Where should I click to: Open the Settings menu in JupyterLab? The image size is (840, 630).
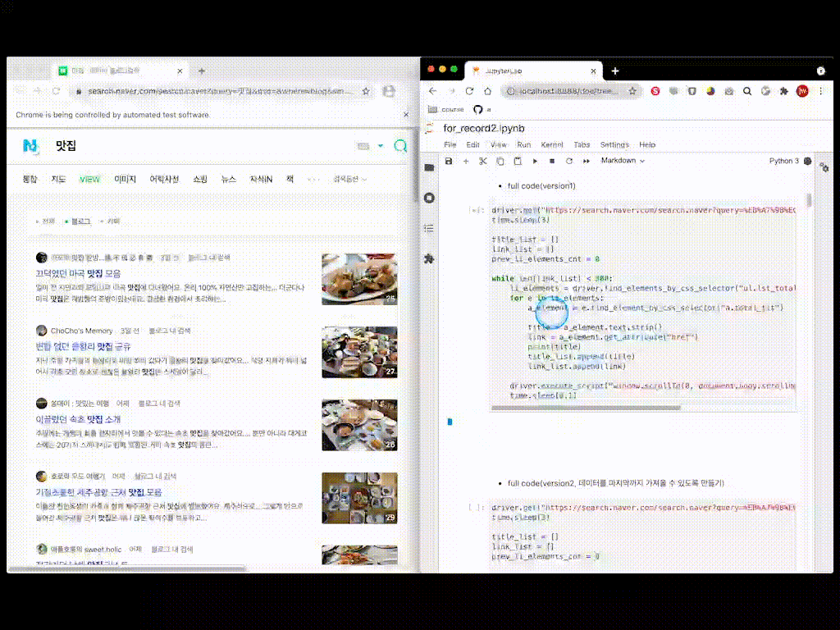pyautogui.click(x=614, y=144)
